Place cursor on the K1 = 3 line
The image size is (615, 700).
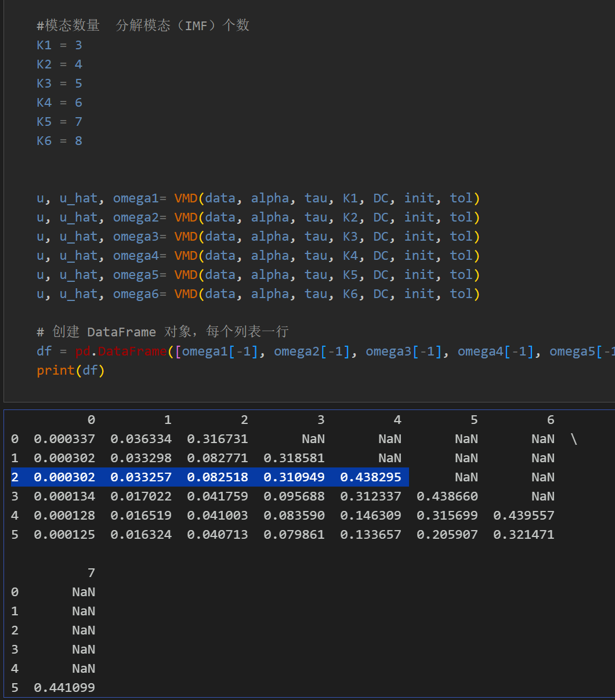point(59,45)
